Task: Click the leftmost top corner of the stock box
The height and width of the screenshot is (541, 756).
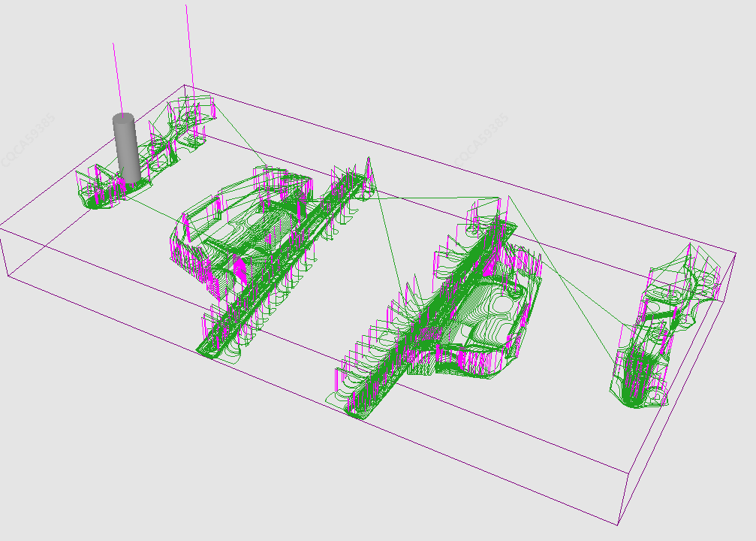Action: click(x=3, y=225)
